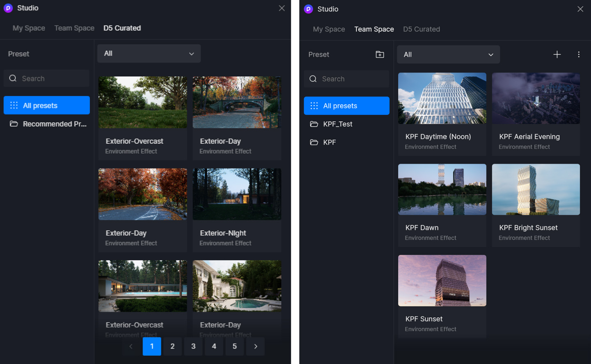This screenshot has height=364, width=591.
Task: Pick the KPF Aerial Evening preset
Action: [x=536, y=98]
